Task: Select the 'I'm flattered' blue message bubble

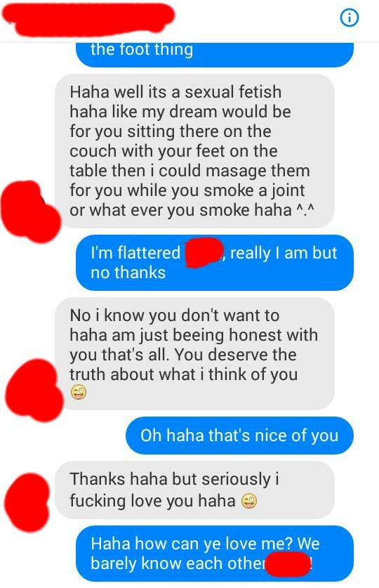Action: 215,263
